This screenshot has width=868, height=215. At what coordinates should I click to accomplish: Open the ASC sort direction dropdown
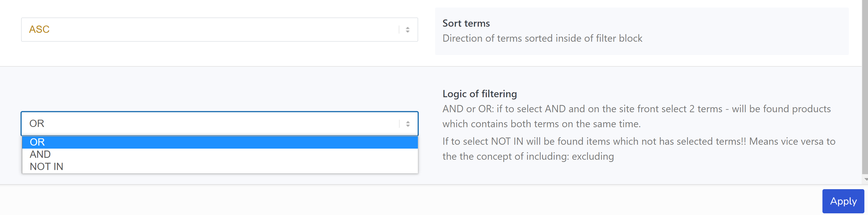(x=219, y=30)
